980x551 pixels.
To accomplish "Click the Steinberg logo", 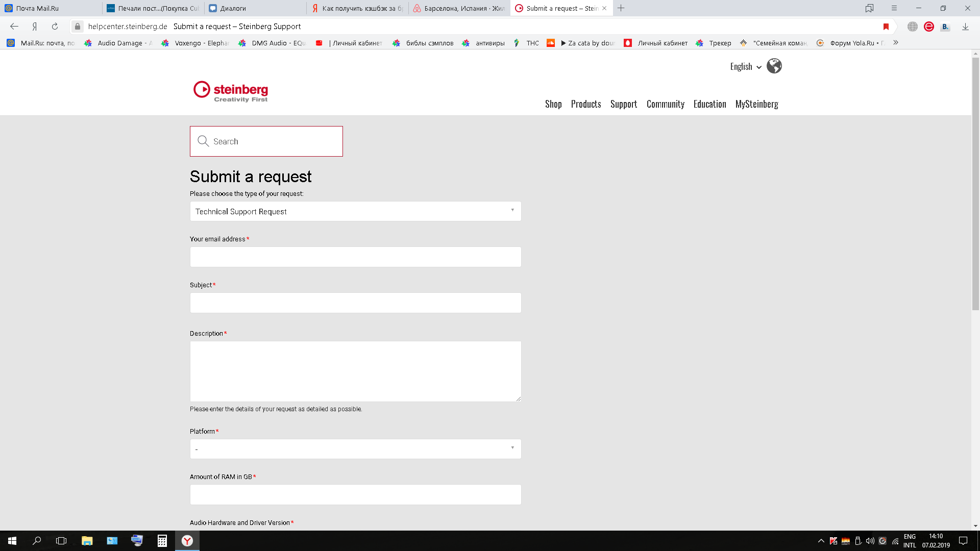I will click(x=231, y=91).
